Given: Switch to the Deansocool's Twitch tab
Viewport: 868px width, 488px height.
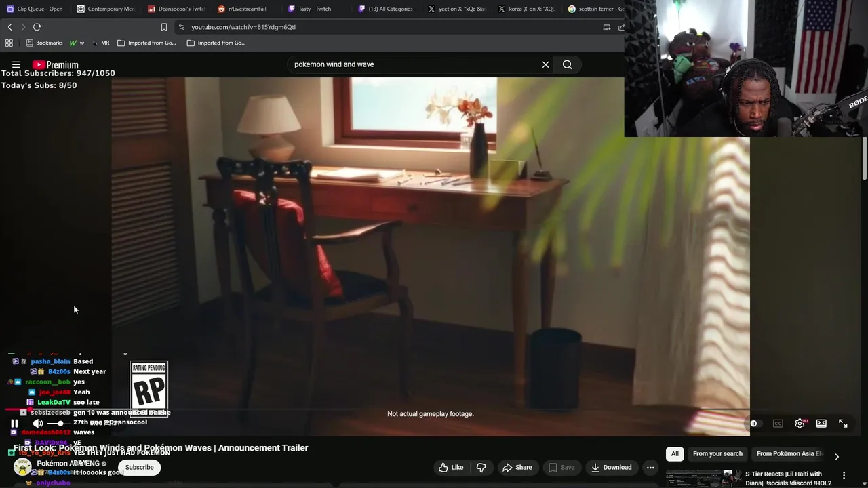Looking at the screenshot, I should [177, 9].
